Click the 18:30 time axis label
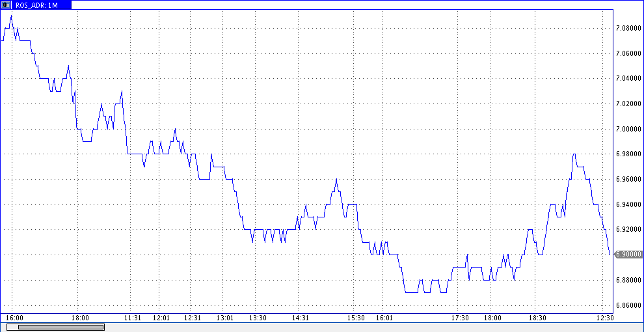 pos(537,318)
